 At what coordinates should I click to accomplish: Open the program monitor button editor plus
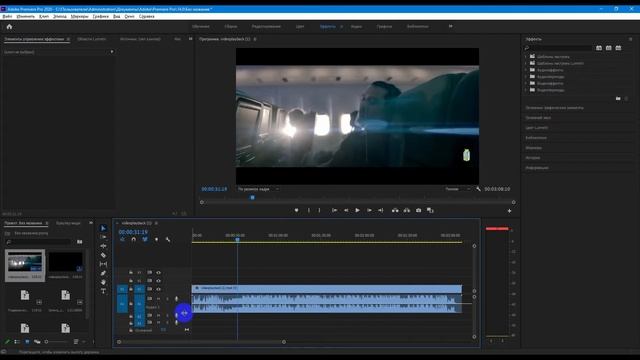coord(509,211)
